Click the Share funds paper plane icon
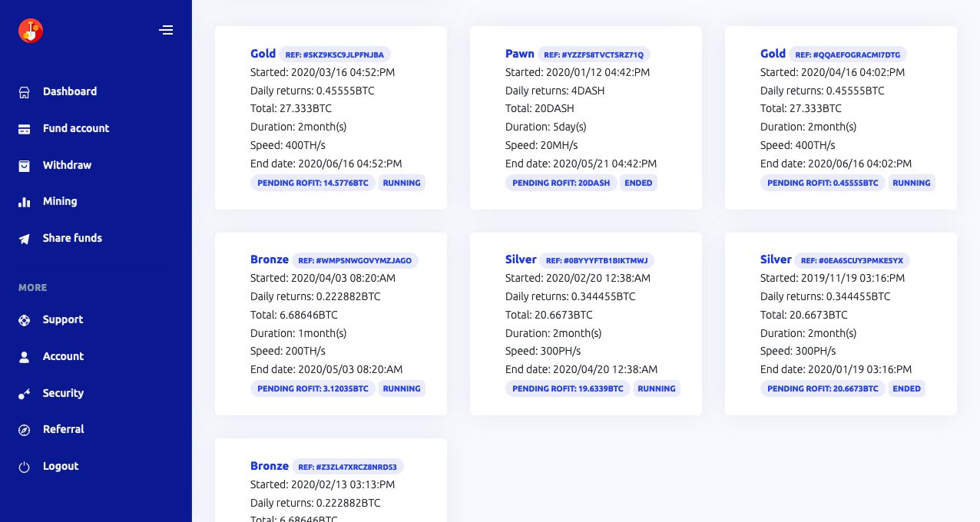This screenshot has width=980, height=522. click(25, 239)
